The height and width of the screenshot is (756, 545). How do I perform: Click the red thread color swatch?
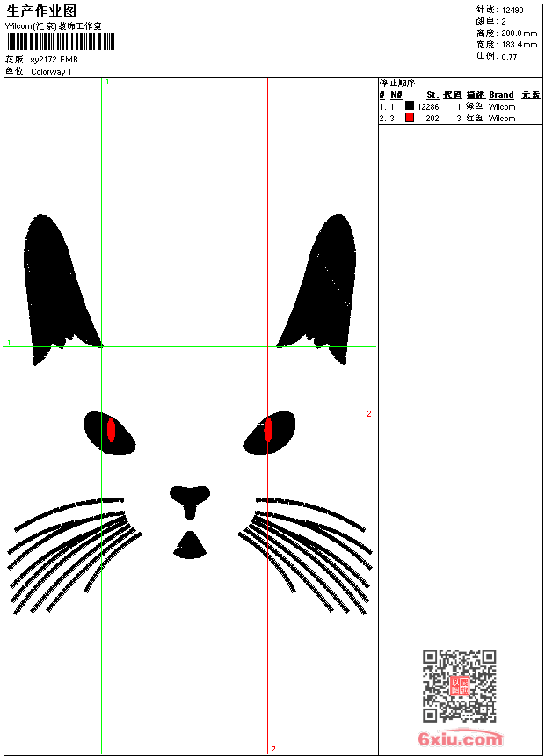[x=410, y=118]
